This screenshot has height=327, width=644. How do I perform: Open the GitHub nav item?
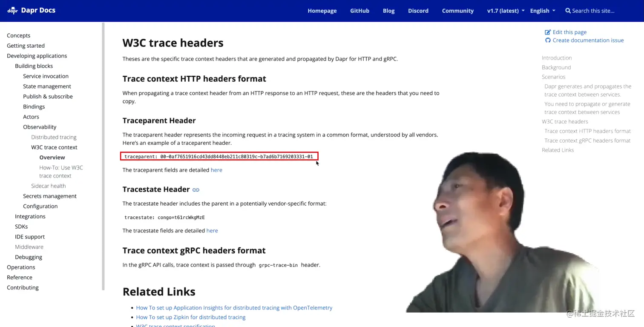(359, 11)
